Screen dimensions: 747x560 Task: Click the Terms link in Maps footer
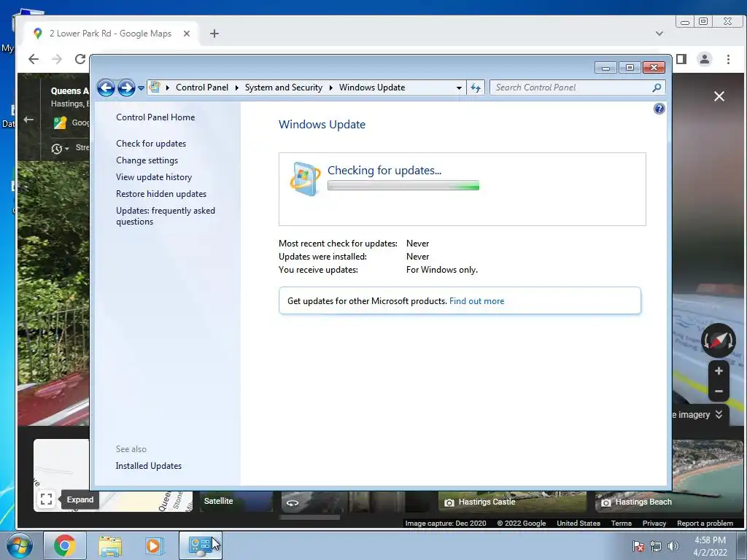pos(622,523)
